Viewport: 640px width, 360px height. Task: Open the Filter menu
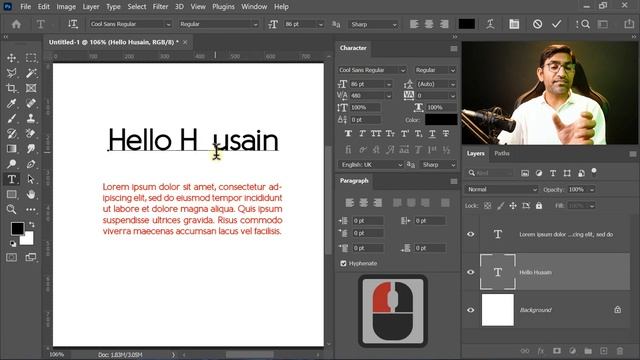[x=160, y=7]
